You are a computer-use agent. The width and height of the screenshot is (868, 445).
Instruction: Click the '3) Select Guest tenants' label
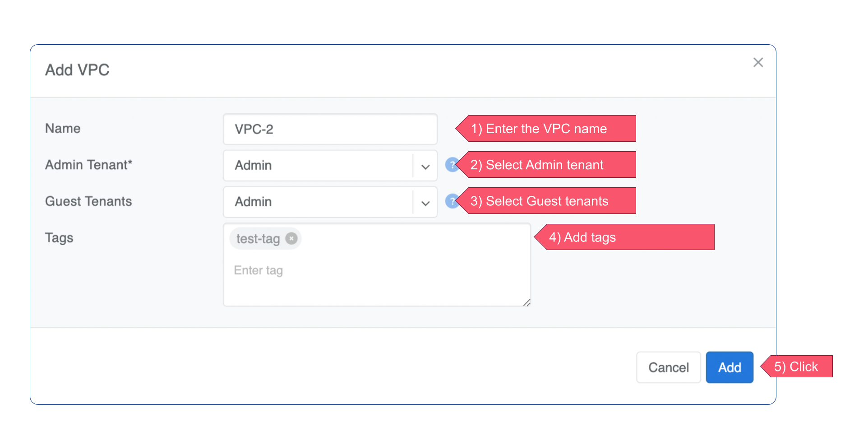click(548, 201)
